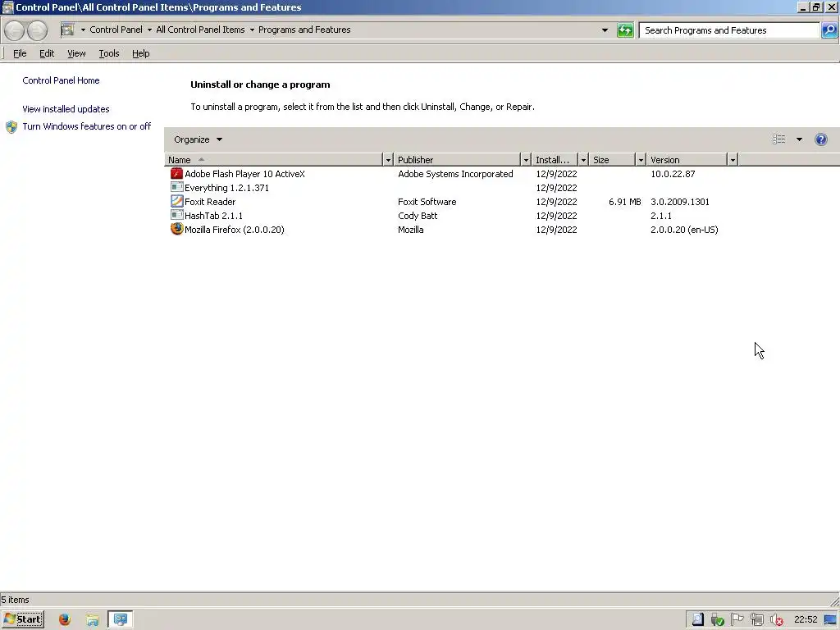Sort by Version column header
The image size is (840, 630).
(x=687, y=160)
